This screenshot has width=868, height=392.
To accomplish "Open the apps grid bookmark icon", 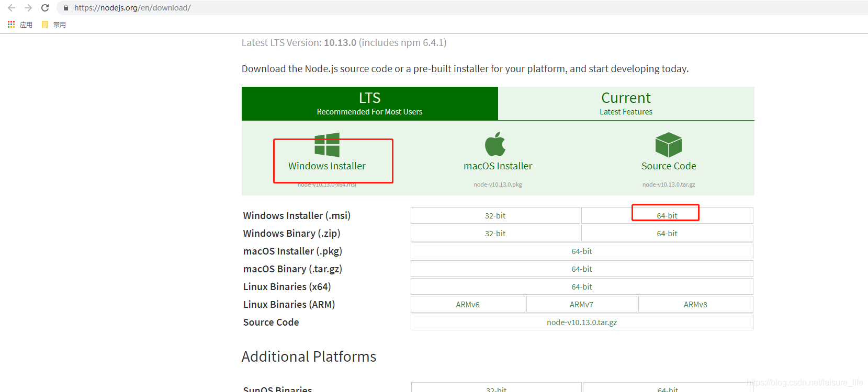I will click(11, 25).
